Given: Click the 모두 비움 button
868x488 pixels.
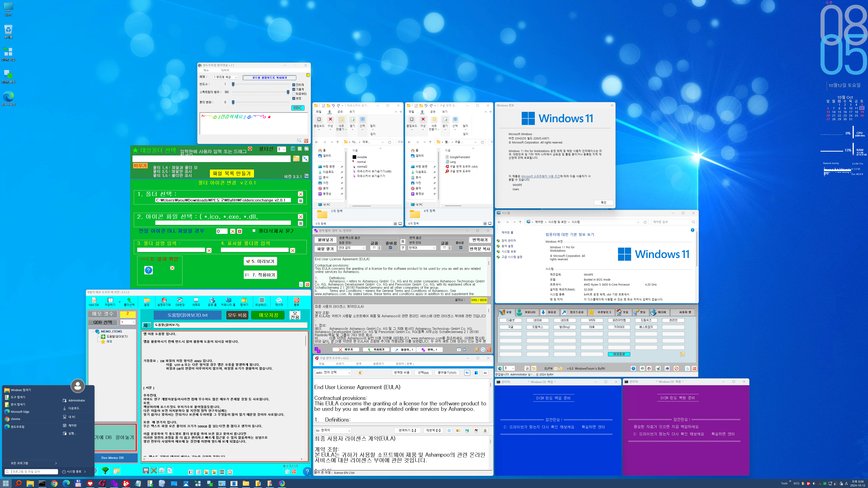Looking at the screenshot, I should (237, 315).
